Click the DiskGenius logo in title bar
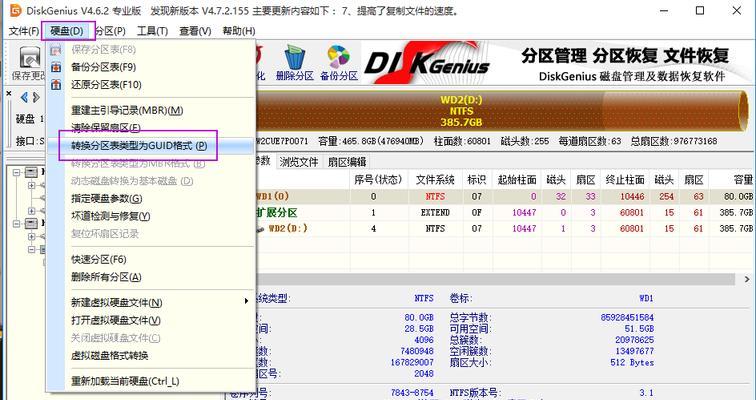756x400 pixels. coord(15,10)
